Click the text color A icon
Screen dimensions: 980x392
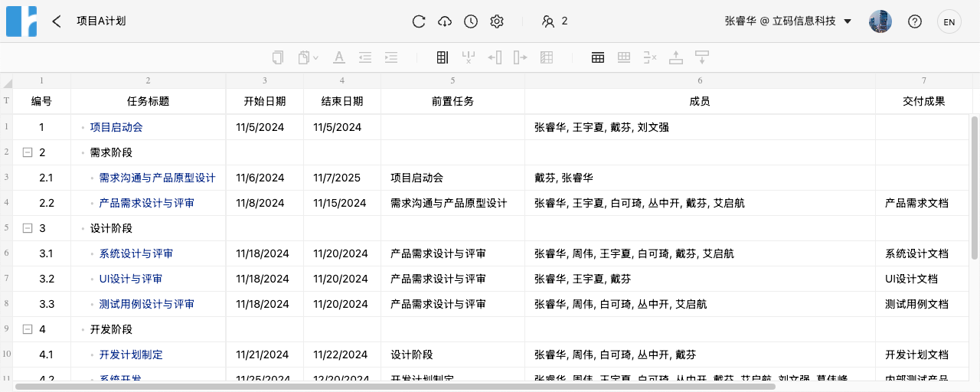(339, 57)
